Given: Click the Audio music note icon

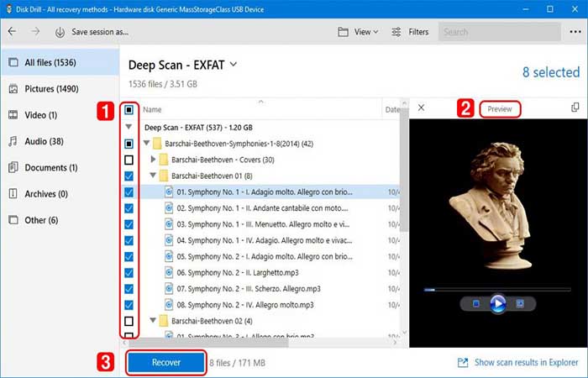Looking at the screenshot, I should point(13,141).
